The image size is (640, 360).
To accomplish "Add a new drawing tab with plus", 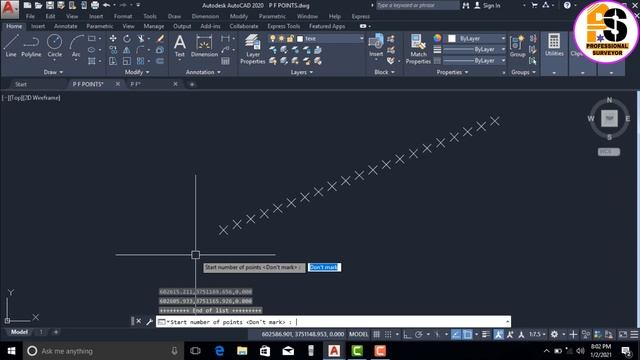I will click(x=192, y=84).
